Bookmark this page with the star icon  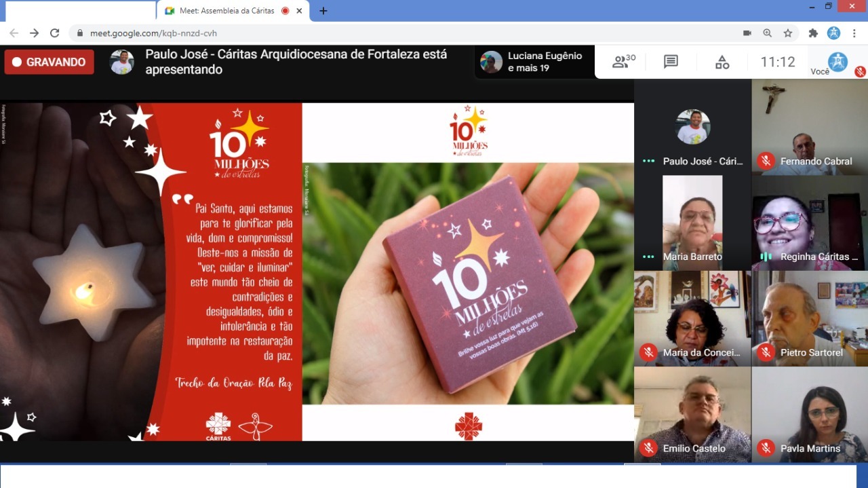pyautogui.click(x=788, y=33)
